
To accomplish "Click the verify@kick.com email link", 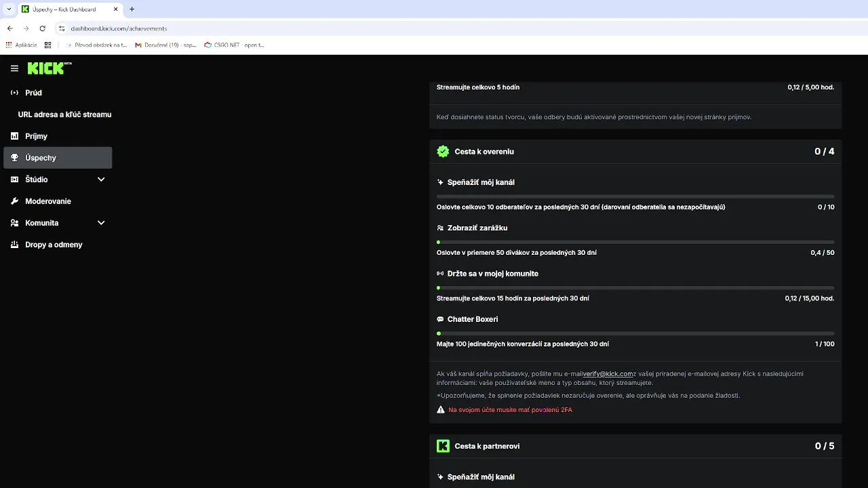I will (x=608, y=373).
